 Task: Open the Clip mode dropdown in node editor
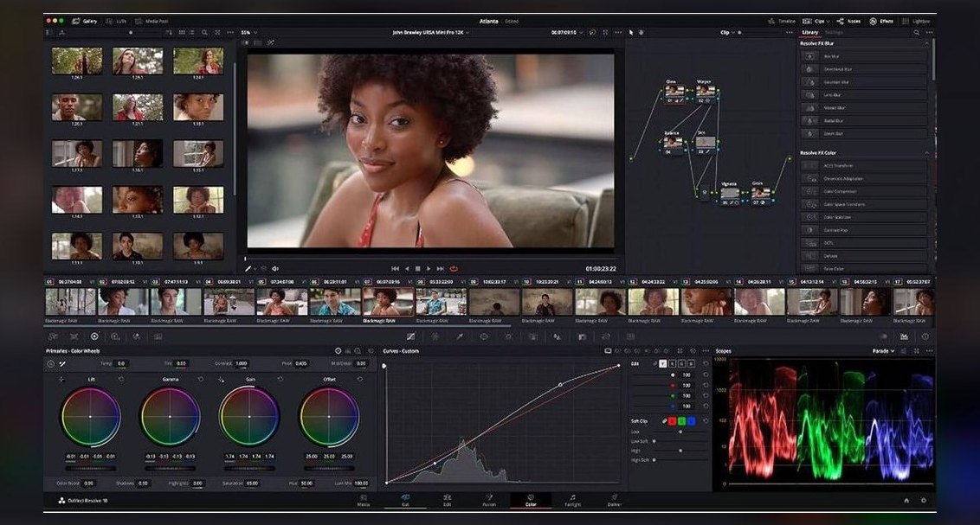click(728, 33)
